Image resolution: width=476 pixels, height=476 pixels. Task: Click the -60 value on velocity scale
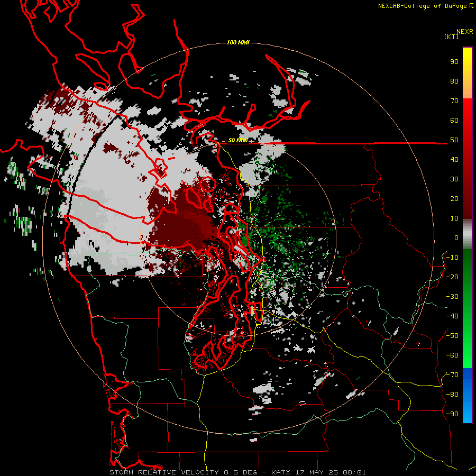(x=452, y=355)
